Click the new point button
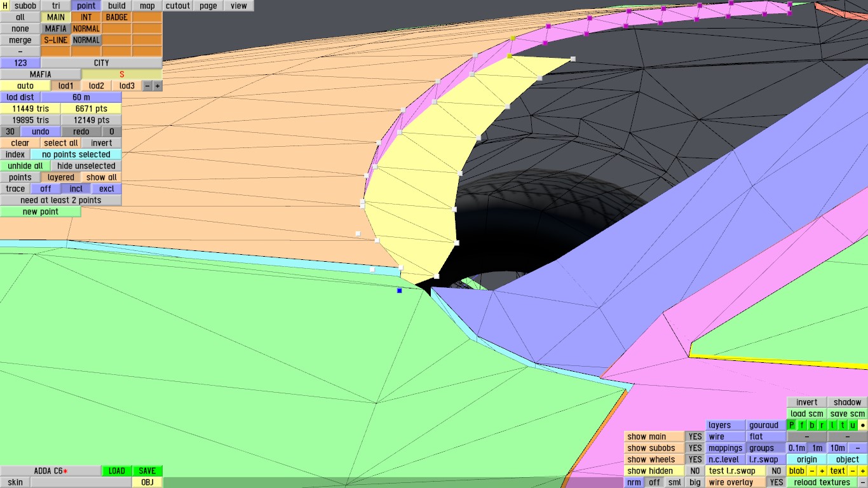 point(41,212)
